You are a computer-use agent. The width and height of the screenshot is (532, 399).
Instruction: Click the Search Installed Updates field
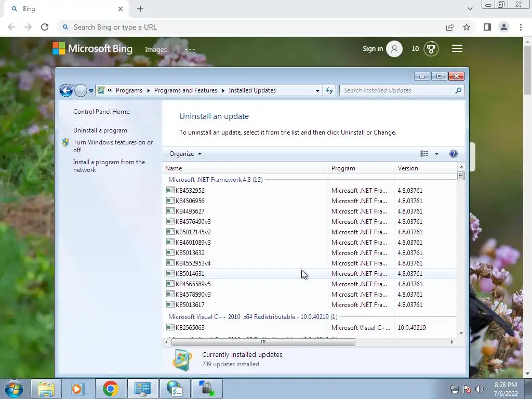pos(402,90)
